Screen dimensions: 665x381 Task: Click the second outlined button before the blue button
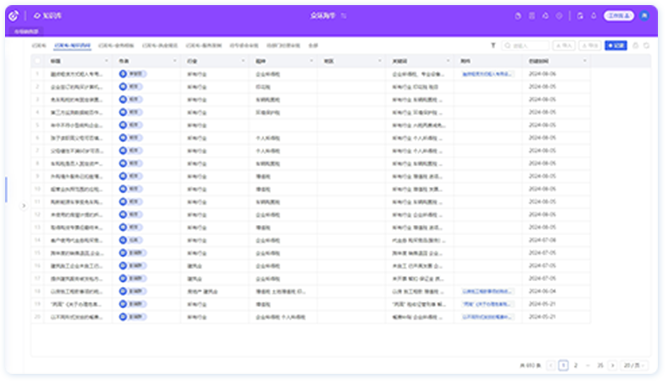(590, 45)
